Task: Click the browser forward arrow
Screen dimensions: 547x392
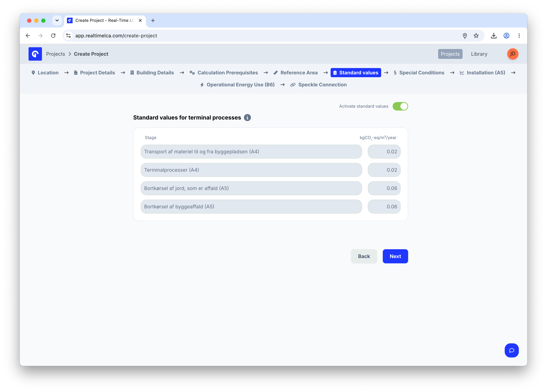Action: (41, 36)
